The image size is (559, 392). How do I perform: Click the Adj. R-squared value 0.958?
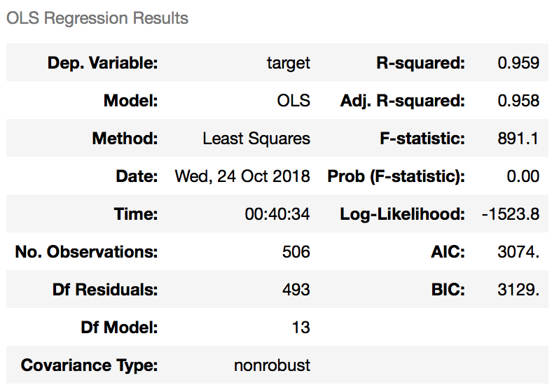click(518, 101)
